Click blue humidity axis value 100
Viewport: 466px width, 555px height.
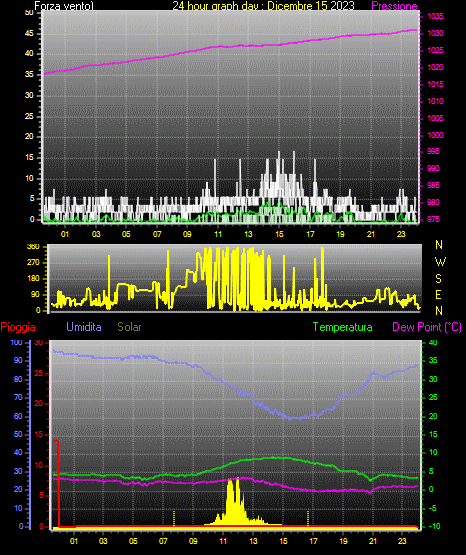coord(16,342)
